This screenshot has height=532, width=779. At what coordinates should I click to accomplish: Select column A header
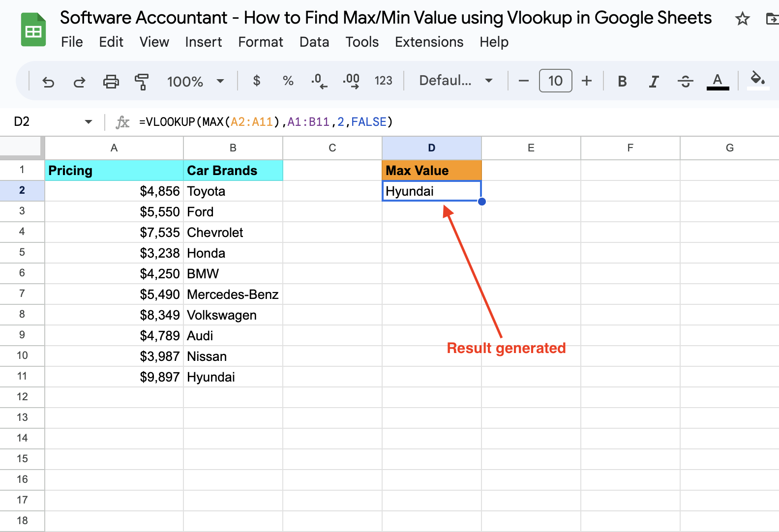point(114,148)
